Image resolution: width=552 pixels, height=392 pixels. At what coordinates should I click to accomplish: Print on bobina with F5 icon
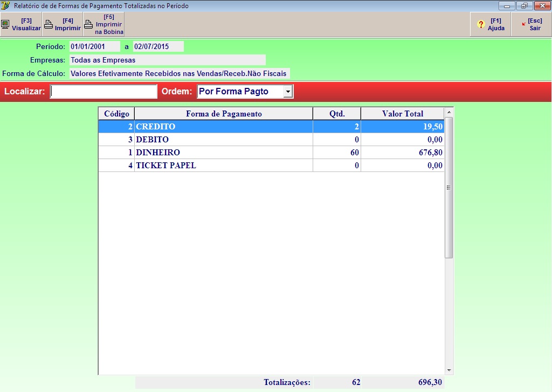[88, 24]
